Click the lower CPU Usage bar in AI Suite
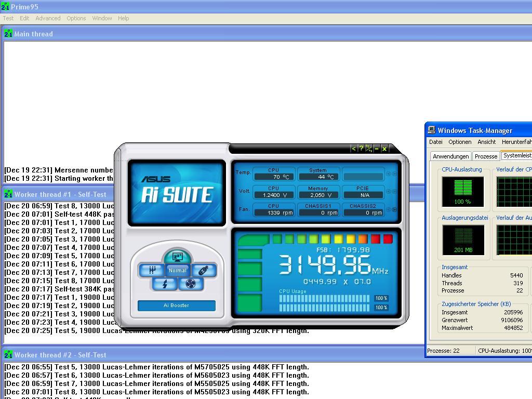The image size is (532, 399). click(324, 308)
